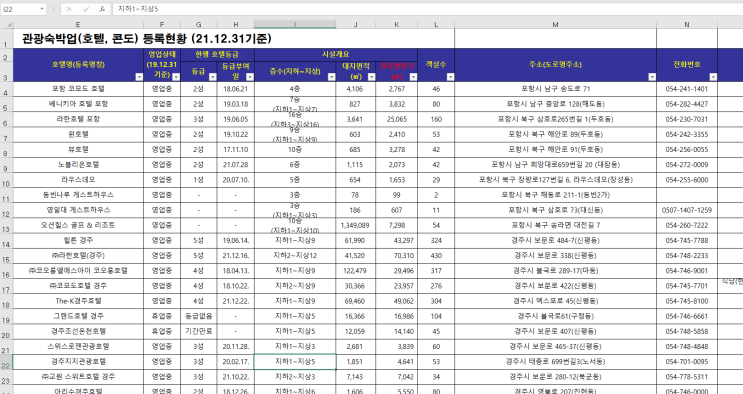Click the 현행 호텔등급 merged header cell
The image size is (743, 394).
(217, 55)
